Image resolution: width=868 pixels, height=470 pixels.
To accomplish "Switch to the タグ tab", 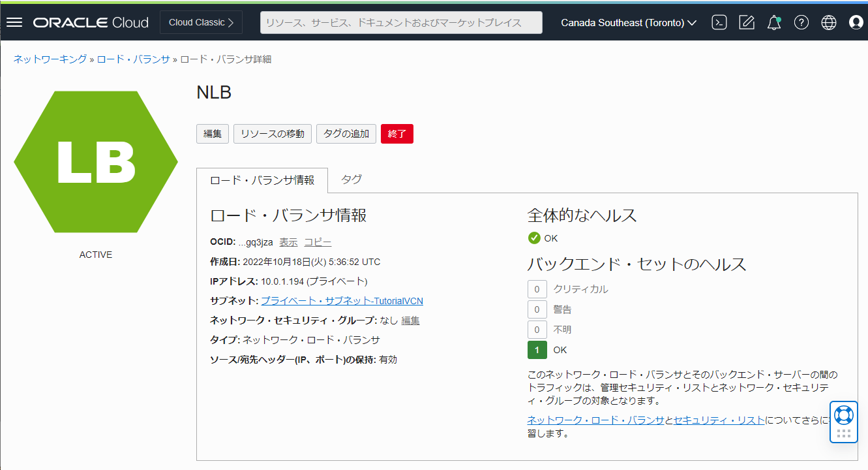I will point(350,180).
